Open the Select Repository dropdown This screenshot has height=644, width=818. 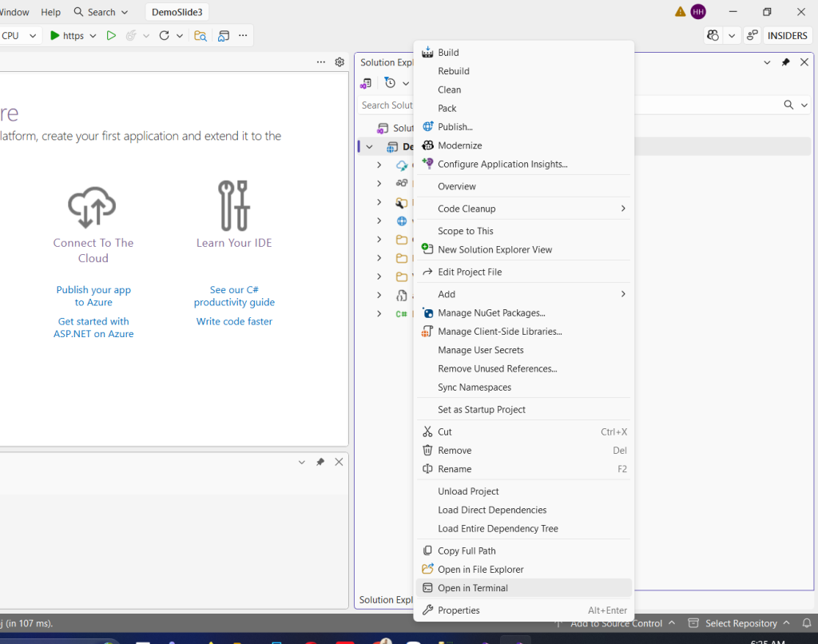coord(741,623)
